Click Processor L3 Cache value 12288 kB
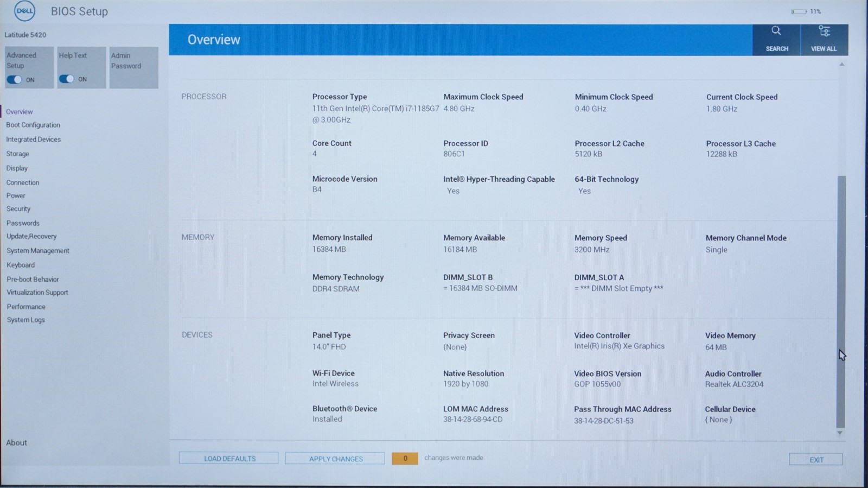 click(722, 154)
